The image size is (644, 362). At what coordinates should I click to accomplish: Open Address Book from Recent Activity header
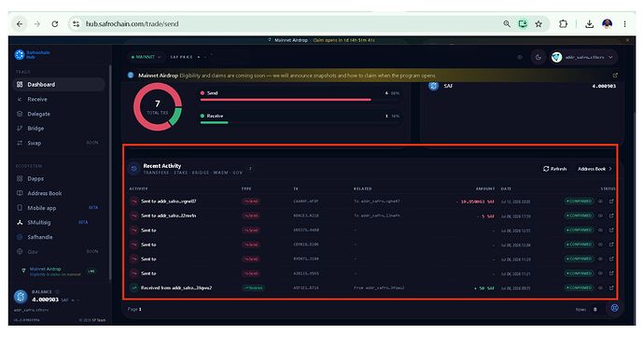pos(595,169)
